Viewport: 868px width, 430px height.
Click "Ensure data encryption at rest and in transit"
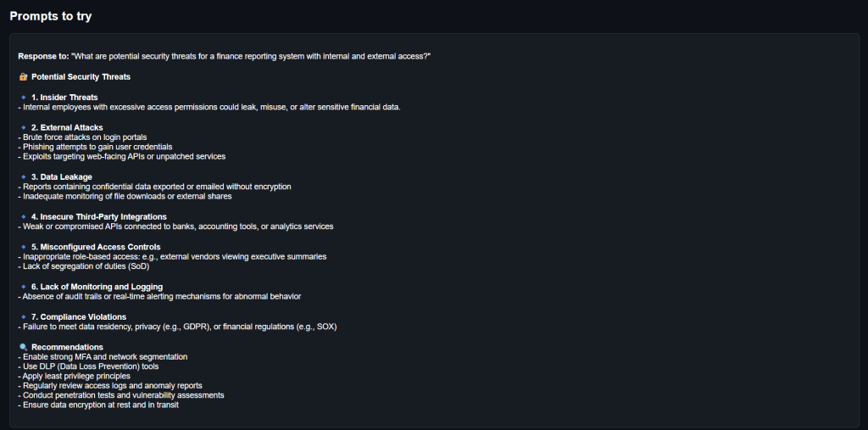(98, 405)
